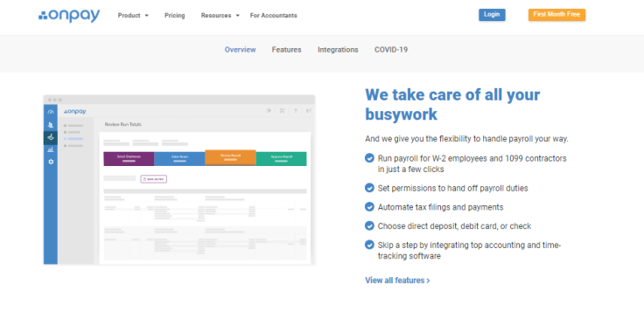
Task: Click the checkmark icon beside 'Choose direct deposit'
Action: coord(369,225)
